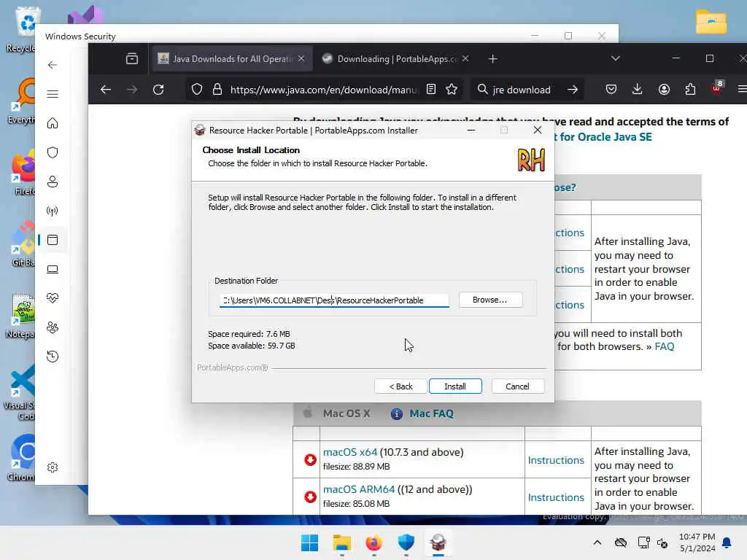Screen dimensions: 747x560
Task: Open the Firefox account icon
Action: click(664, 89)
